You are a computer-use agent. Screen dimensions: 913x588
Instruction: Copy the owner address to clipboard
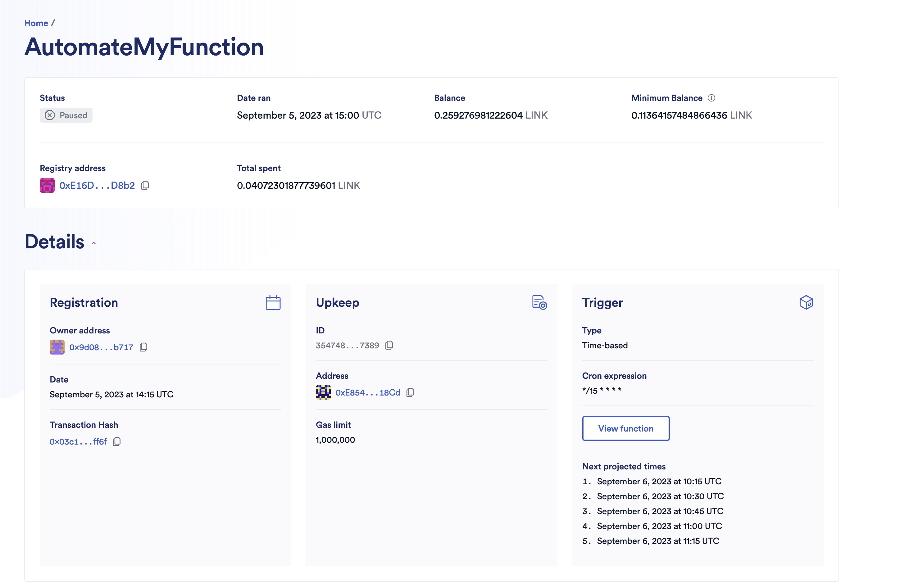pyautogui.click(x=143, y=346)
